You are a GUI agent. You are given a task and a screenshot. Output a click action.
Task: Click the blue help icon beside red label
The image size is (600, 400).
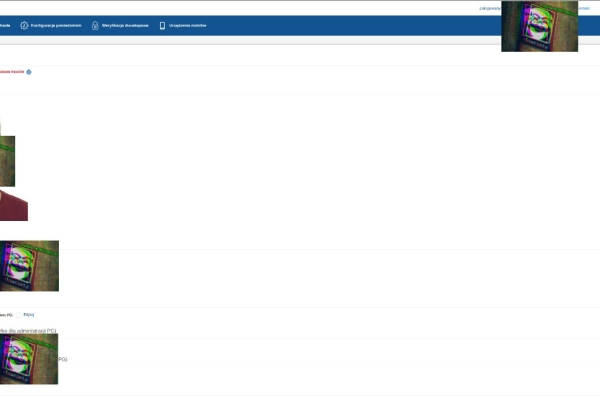[29, 72]
